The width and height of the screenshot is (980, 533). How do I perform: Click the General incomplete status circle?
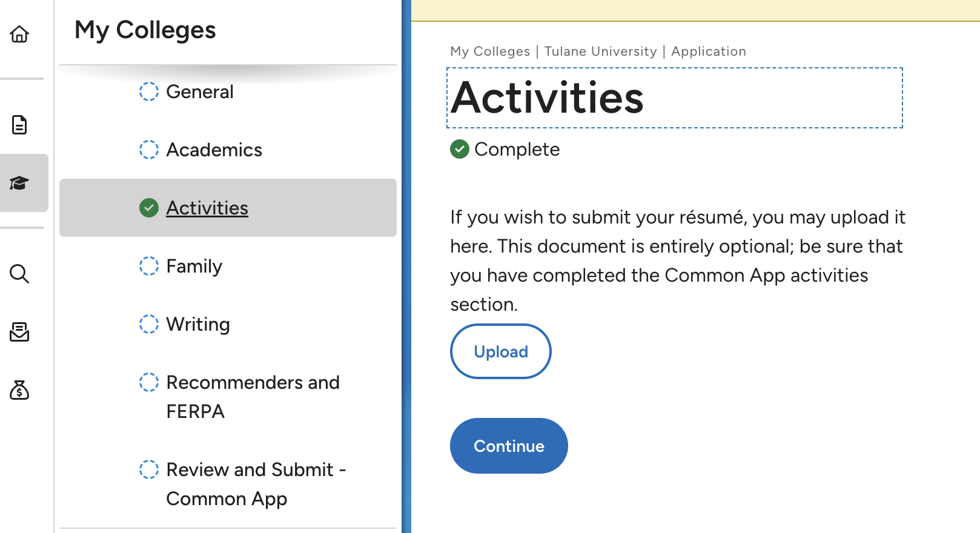(x=149, y=91)
